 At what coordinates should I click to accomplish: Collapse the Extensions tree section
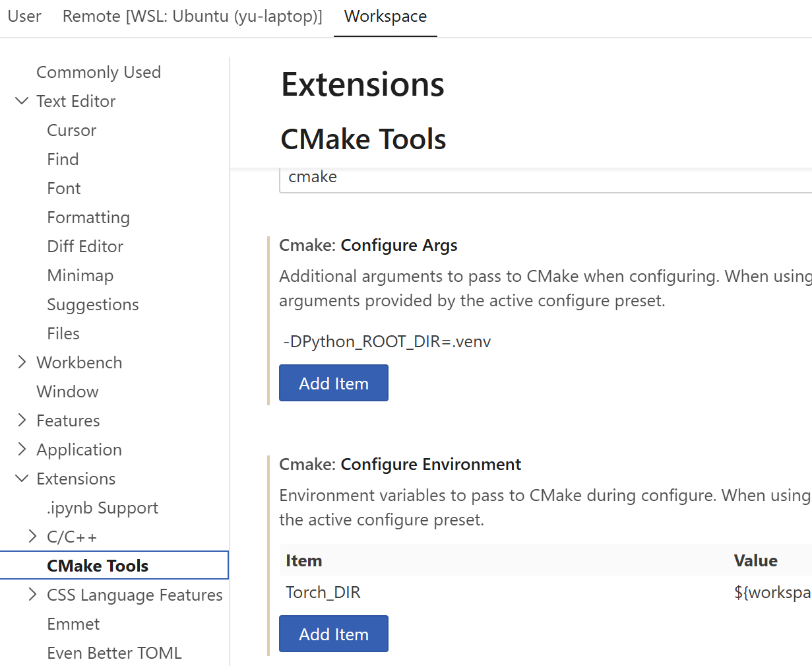(x=22, y=479)
